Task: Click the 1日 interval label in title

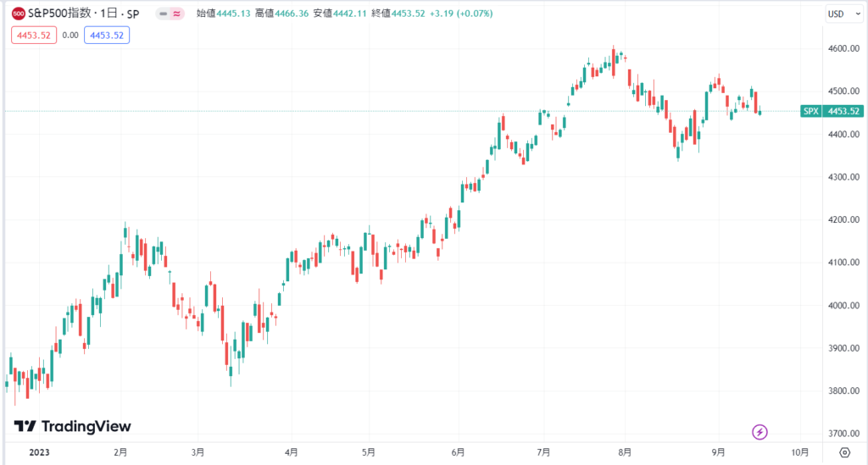Action: pyautogui.click(x=109, y=14)
